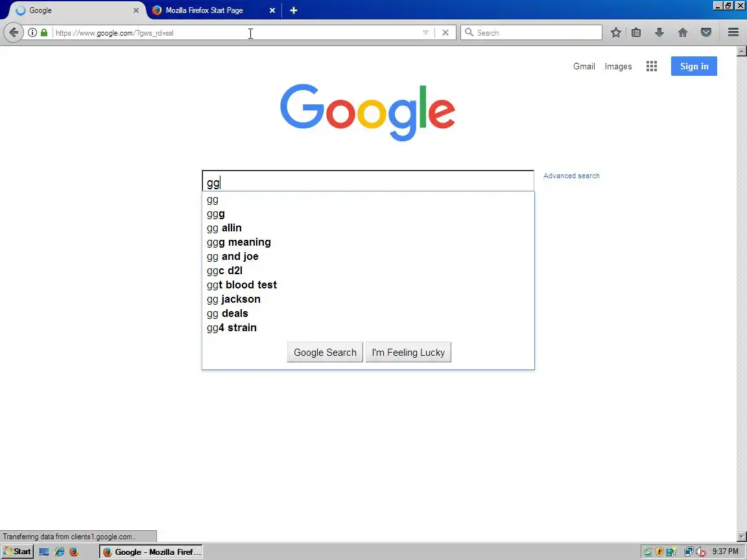Click the network connection tray icon
The height and width of the screenshot is (560, 747).
point(689,552)
